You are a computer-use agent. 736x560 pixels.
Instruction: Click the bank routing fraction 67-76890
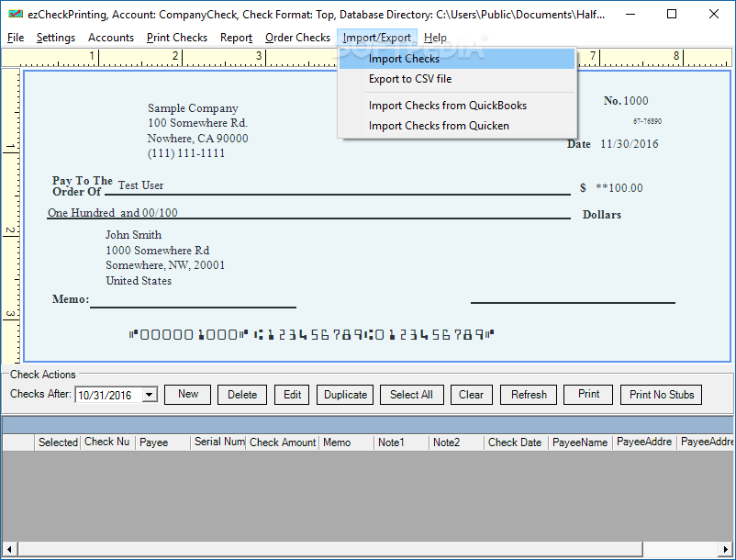647,121
